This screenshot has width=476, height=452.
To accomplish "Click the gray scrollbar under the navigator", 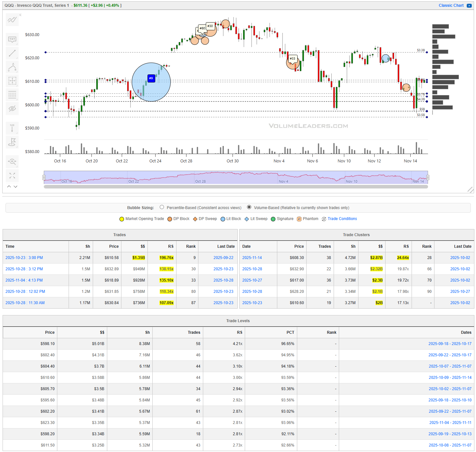I will (236, 187).
